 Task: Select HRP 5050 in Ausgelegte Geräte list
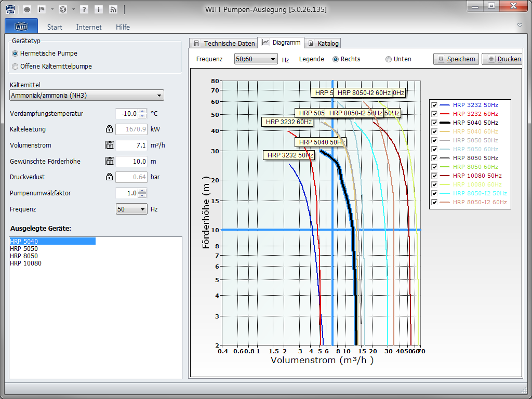click(x=24, y=249)
